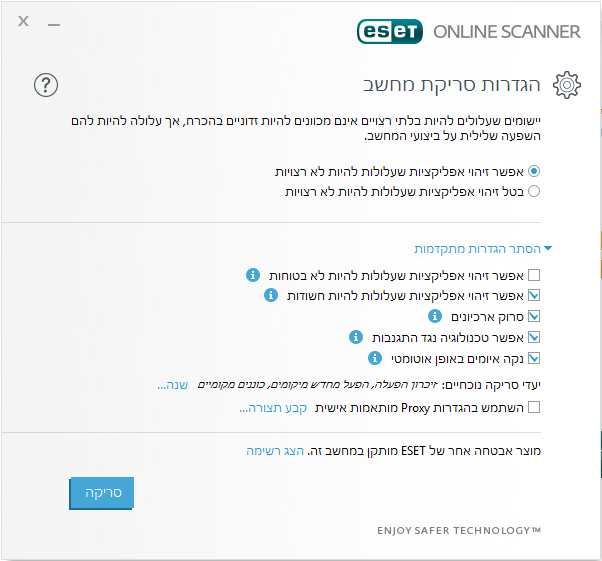The width and height of the screenshot is (602, 561).
Task: Start scan with the סריקה button
Action: (102, 493)
